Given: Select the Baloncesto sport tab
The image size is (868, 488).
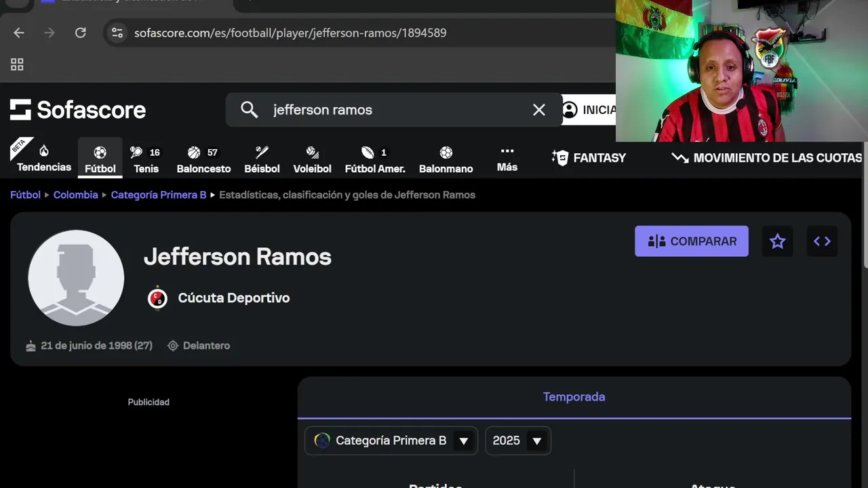Looking at the screenshot, I should [203, 160].
